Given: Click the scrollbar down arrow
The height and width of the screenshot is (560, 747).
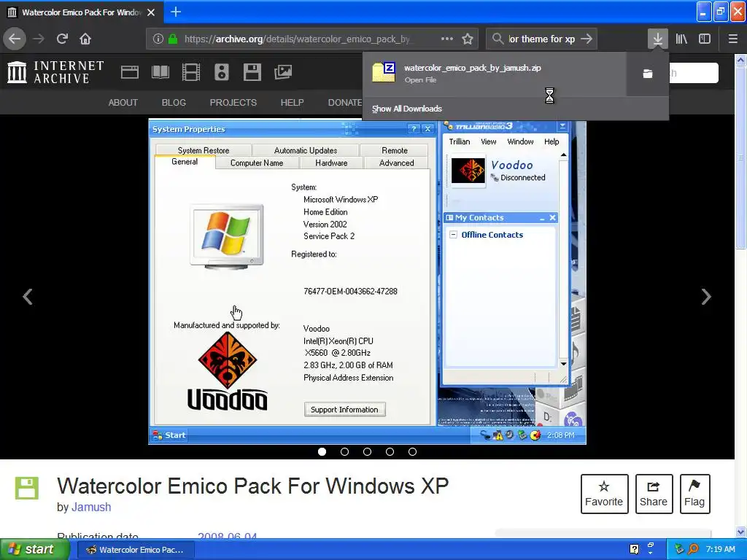Looking at the screenshot, I should 740,532.
